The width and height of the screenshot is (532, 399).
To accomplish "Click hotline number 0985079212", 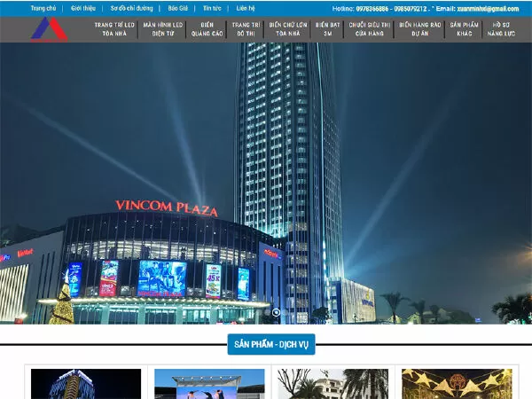I will point(411,9).
